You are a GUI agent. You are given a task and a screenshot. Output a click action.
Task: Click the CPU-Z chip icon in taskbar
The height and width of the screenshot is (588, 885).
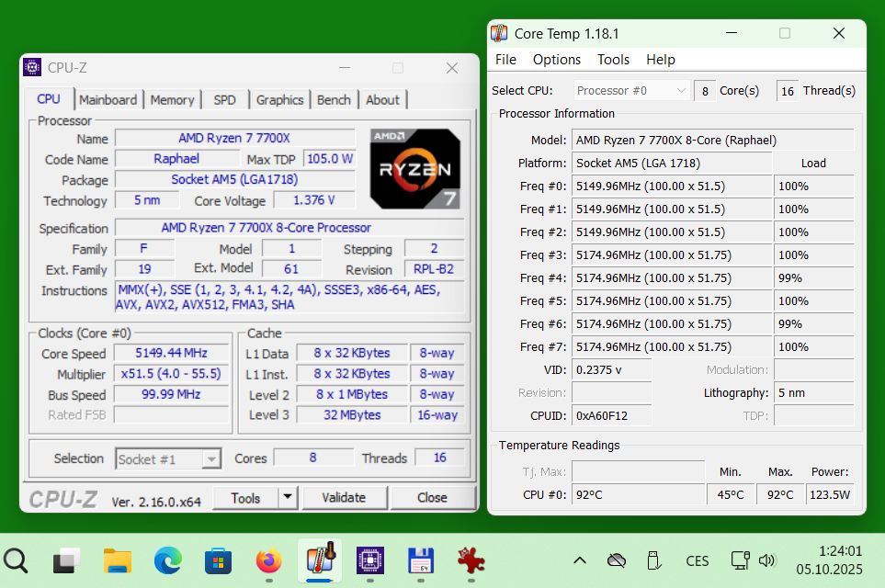(370, 560)
